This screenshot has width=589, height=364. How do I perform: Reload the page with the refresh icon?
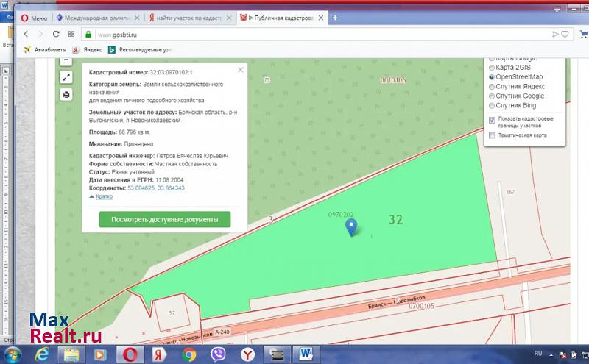56,34
